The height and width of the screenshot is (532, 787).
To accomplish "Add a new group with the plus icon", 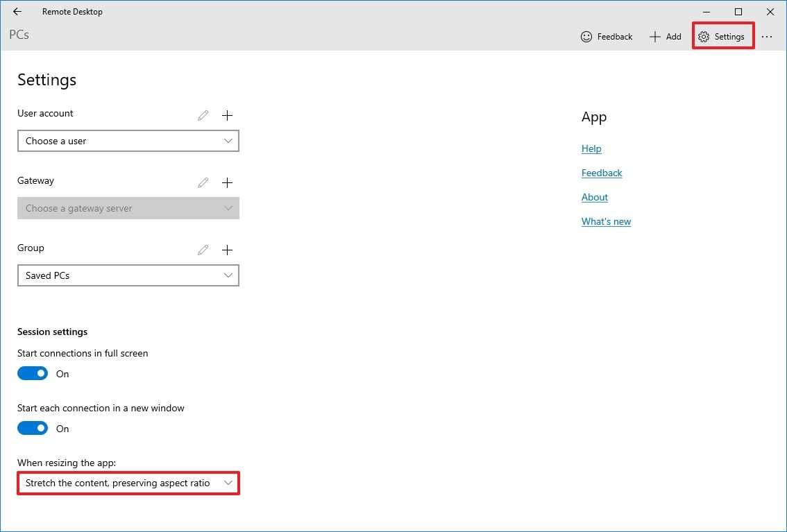I will (227, 250).
